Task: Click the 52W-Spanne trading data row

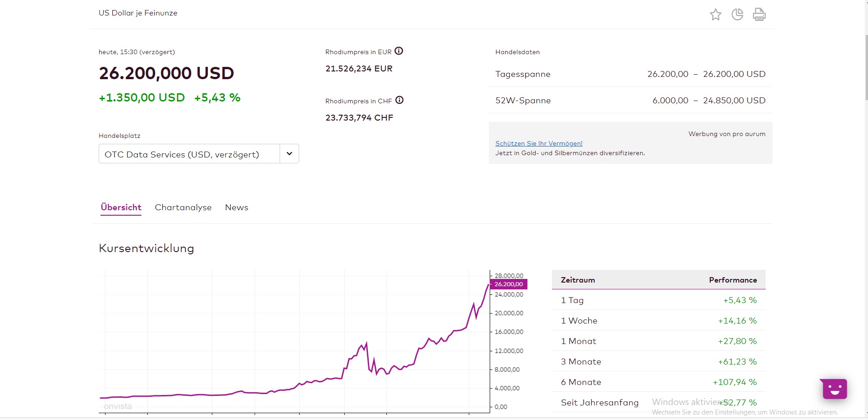Action: [x=630, y=101]
